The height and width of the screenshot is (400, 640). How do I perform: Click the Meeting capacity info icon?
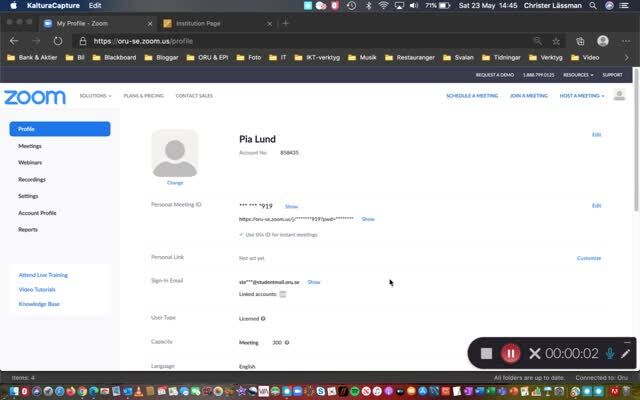pyautogui.click(x=287, y=342)
